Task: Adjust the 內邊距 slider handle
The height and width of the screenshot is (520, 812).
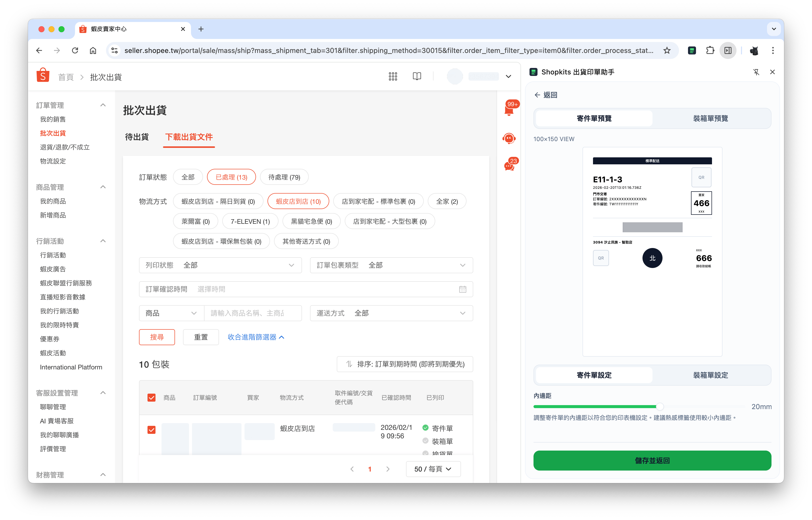Action: 659,407
